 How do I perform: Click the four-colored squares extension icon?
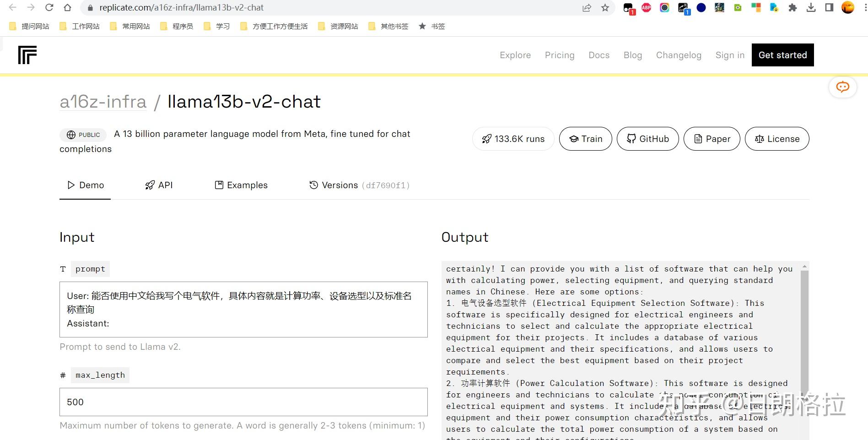point(756,7)
